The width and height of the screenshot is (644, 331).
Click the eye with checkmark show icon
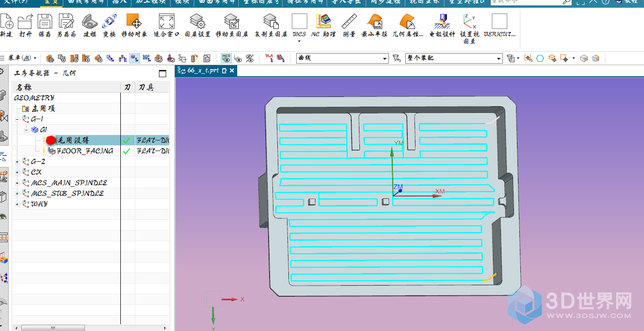(238, 58)
